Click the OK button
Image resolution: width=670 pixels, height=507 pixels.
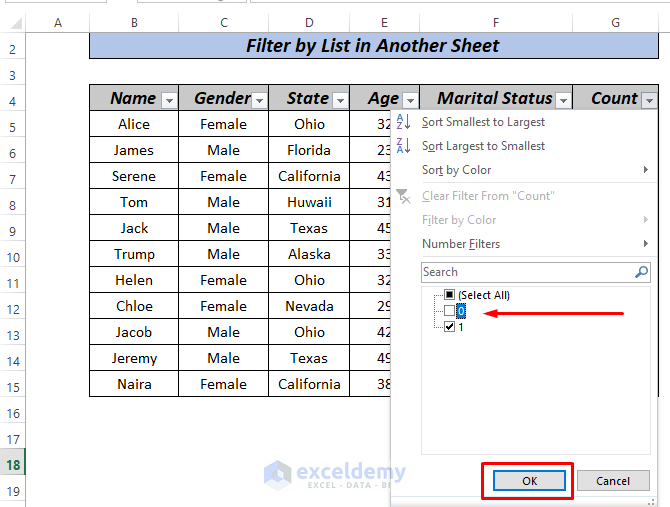(529, 481)
